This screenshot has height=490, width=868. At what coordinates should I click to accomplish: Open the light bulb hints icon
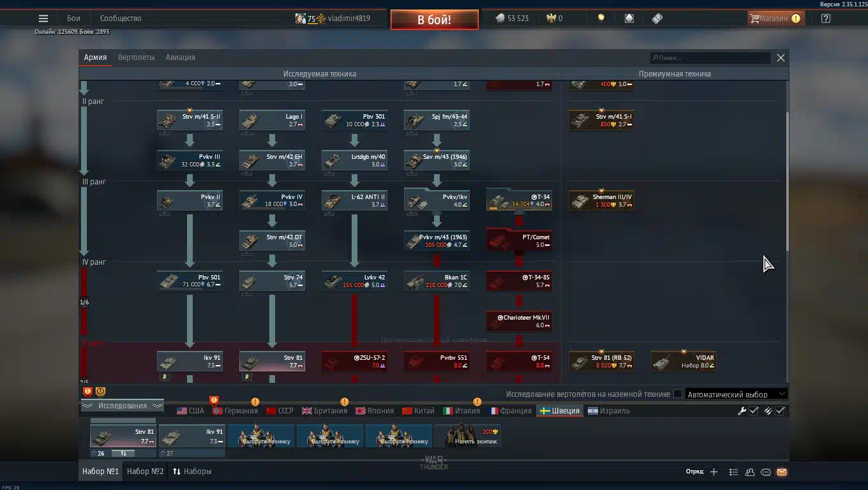601,19
